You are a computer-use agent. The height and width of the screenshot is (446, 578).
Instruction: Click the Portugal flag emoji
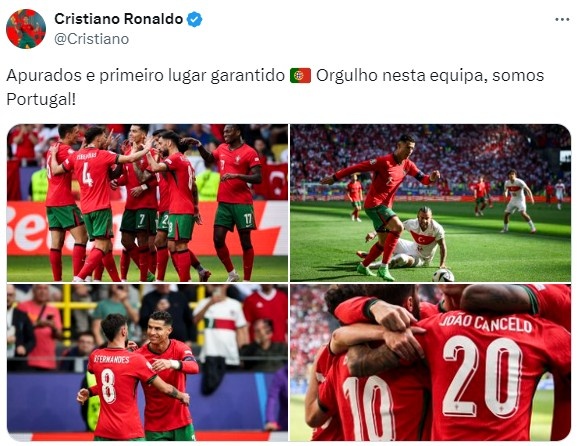pyautogui.click(x=300, y=75)
